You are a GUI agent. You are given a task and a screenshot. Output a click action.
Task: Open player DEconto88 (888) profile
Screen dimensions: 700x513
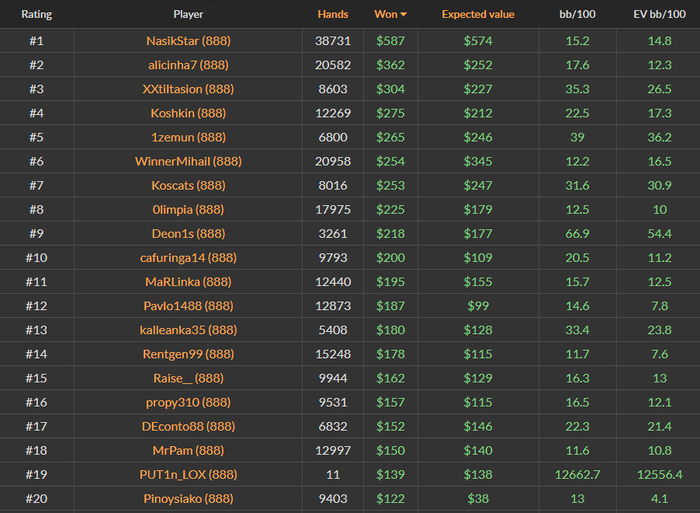[188, 427]
